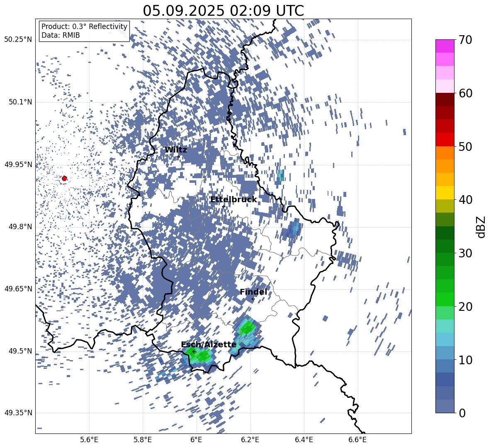Click the 6°E longitude tick label
The width and height of the screenshot is (491, 448).
(196, 440)
